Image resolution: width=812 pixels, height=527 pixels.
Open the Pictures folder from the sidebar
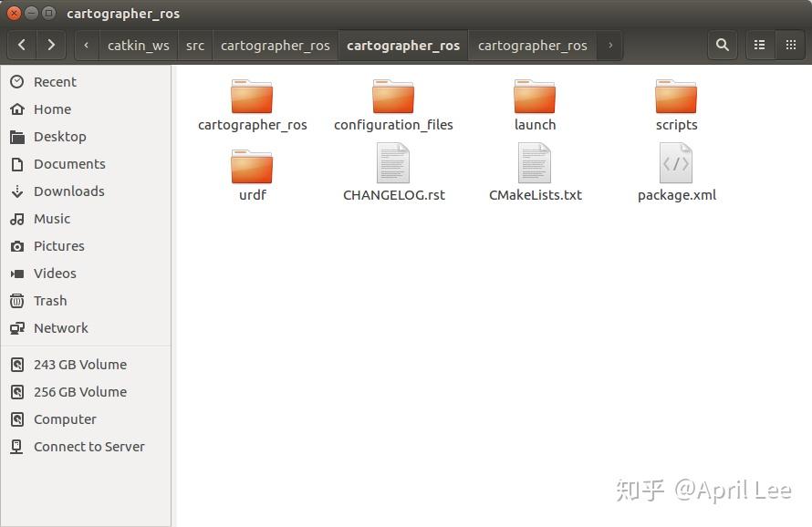coord(59,246)
